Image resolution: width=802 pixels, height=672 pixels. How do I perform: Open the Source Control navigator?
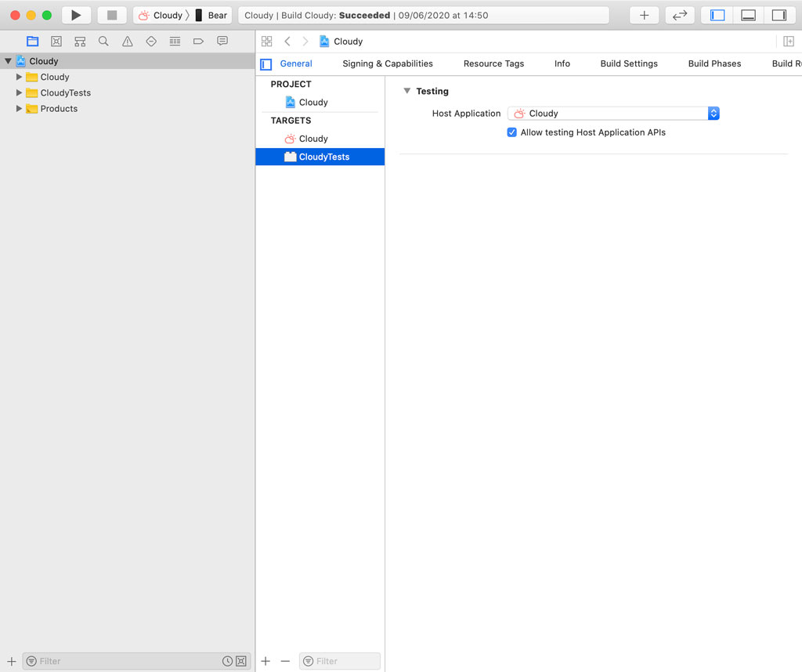(56, 42)
